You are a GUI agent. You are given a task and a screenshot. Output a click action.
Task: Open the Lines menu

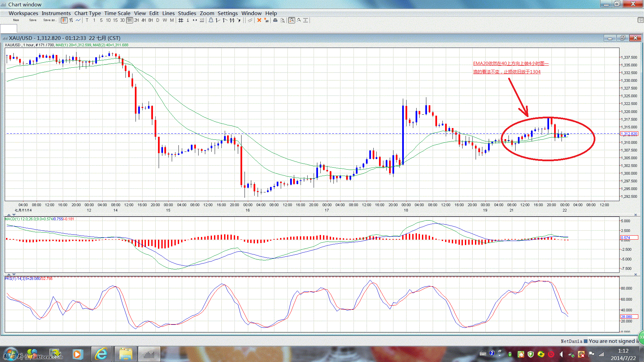168,13
